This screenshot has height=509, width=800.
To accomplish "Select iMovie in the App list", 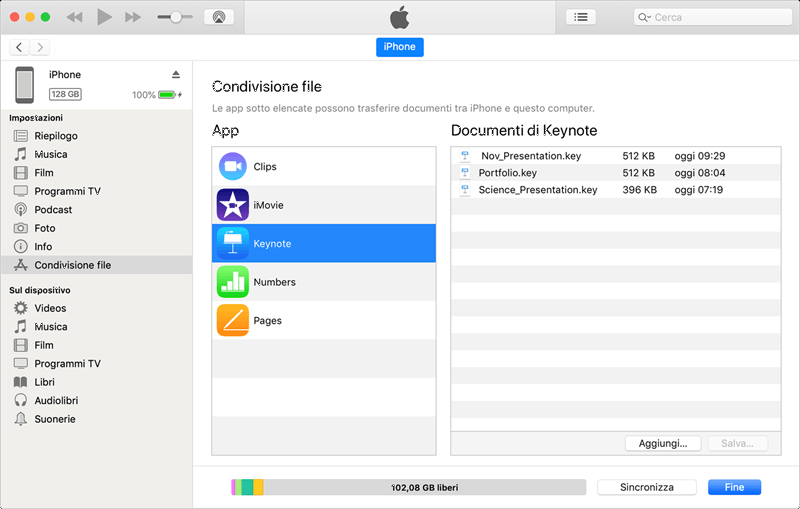I will coord(268,205).
